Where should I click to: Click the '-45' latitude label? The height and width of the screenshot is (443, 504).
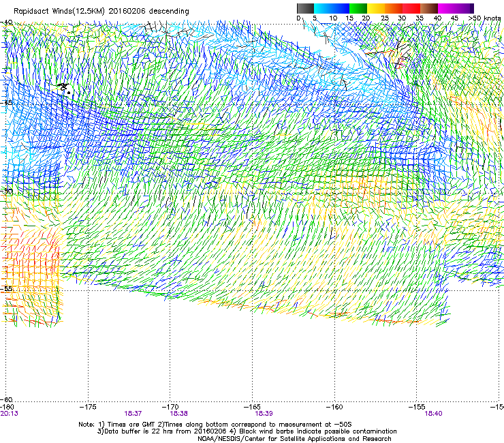[6, 103]
